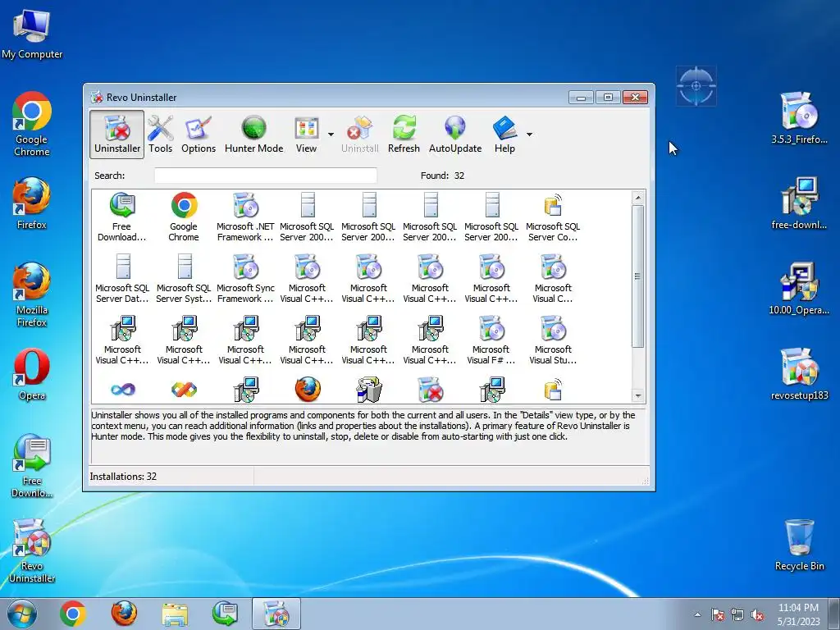Select Free Download... in the program list
840x630 pixels.
122,217
